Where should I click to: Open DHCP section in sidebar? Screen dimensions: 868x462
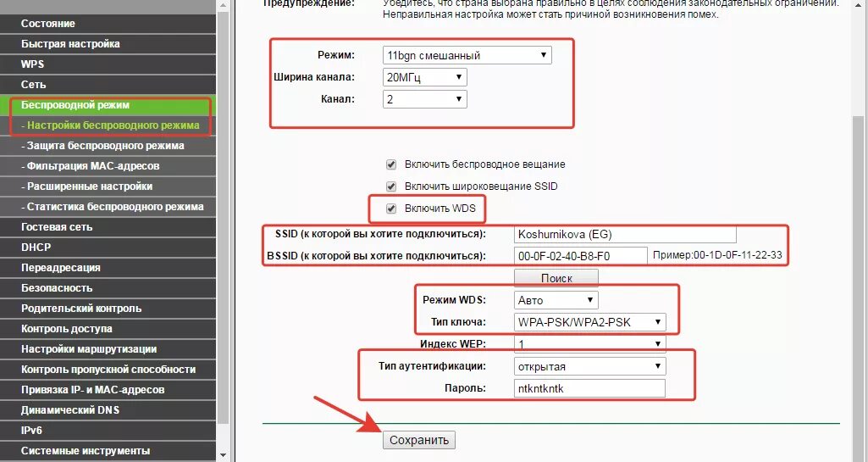[x=108, y=248]
